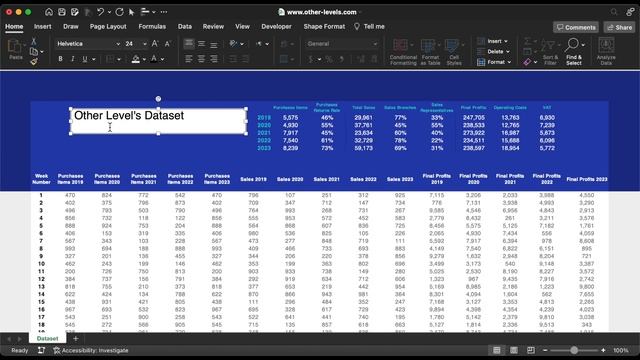The height and width of the screenshot is (360, 640).
Task: Click the search magnifier in title bar
Action: point(614,12)
